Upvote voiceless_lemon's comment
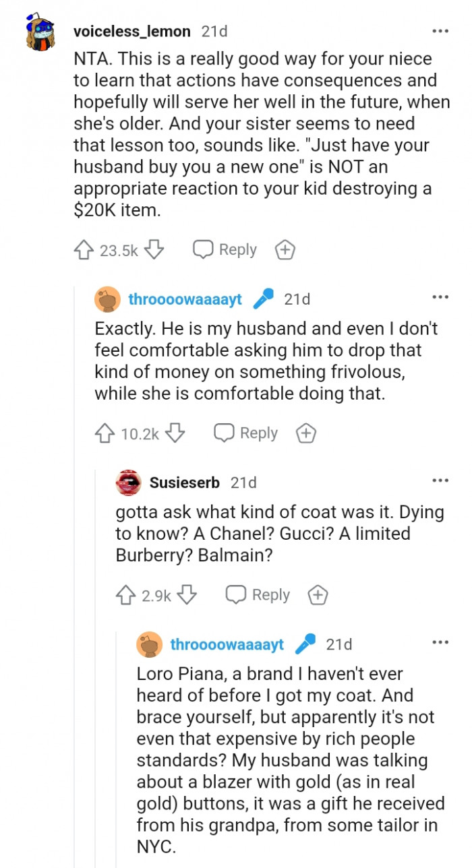Viewport: 472px width, 868px height. tap(83, 250)
